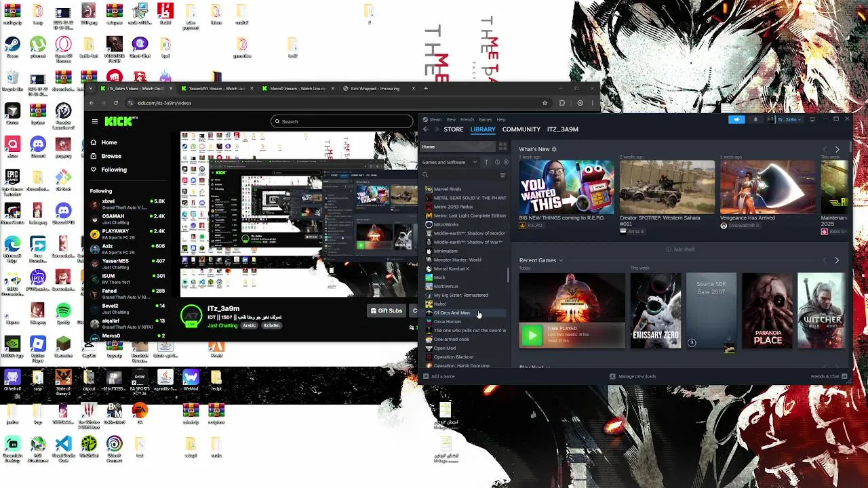Open new browser tab with plus button

pyautogui.click(x=426, y=88)
